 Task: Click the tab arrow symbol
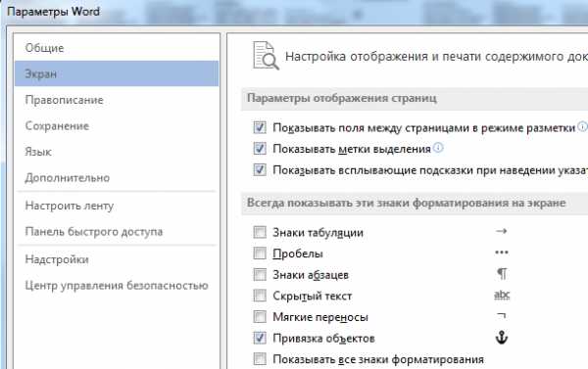[502, 231]
